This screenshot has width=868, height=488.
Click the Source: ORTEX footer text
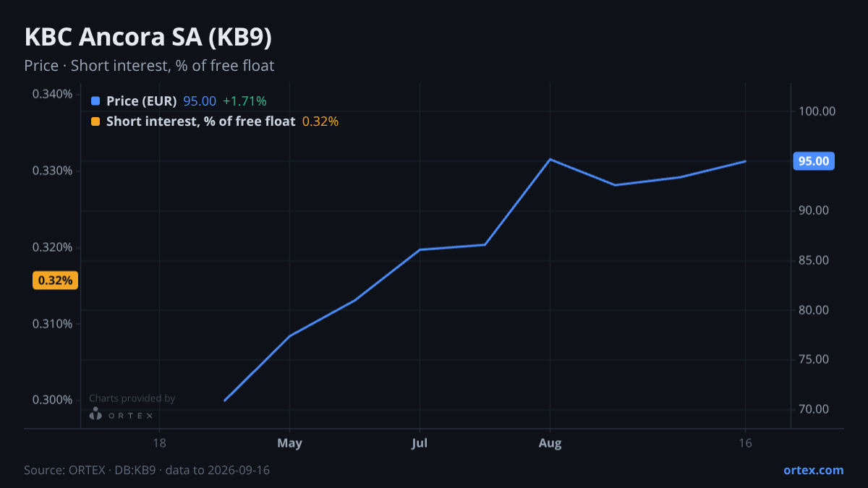[148, 470]
